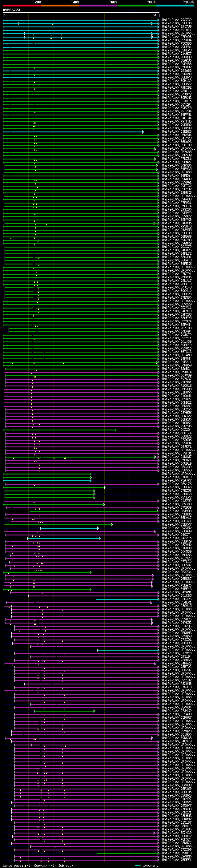Screen dimensions: 197x868
Task: Select hit label UniRef100_Q2U250
Action: 177,410
